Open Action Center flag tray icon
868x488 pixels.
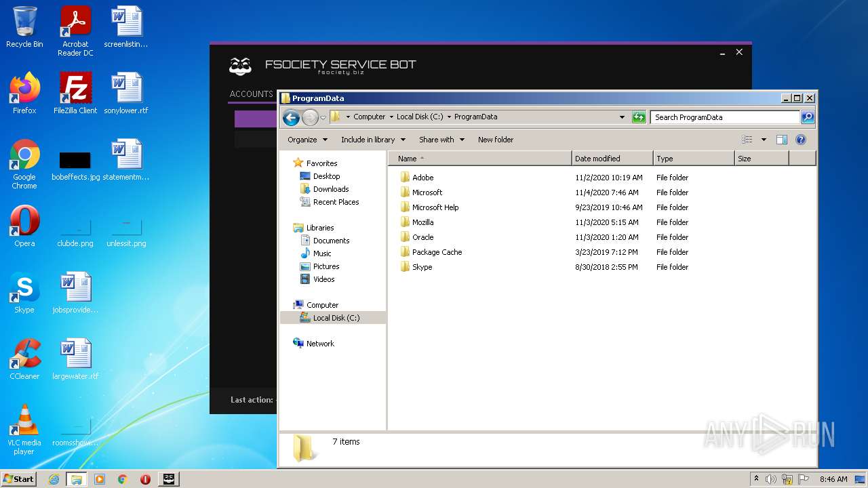point(804,479)
